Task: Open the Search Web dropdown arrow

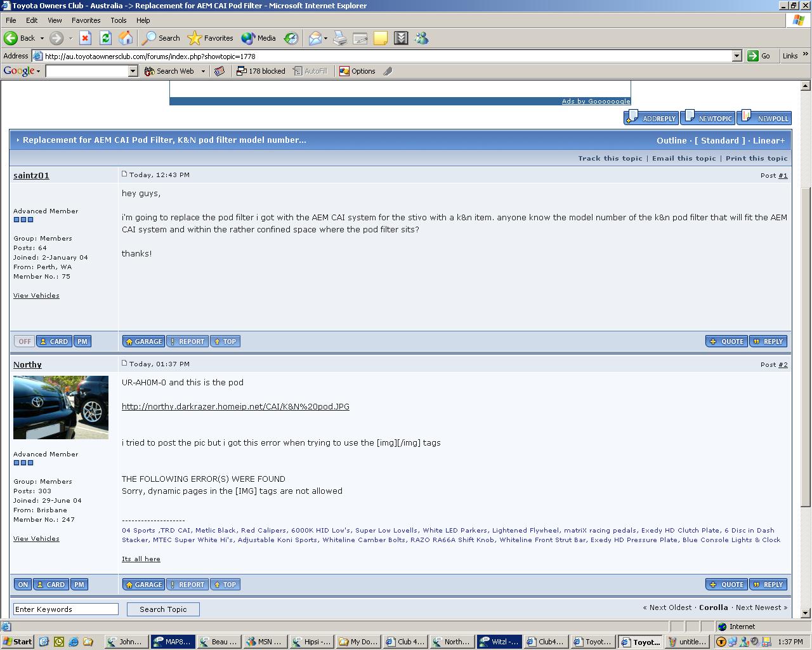Action: tap(203, 71)
